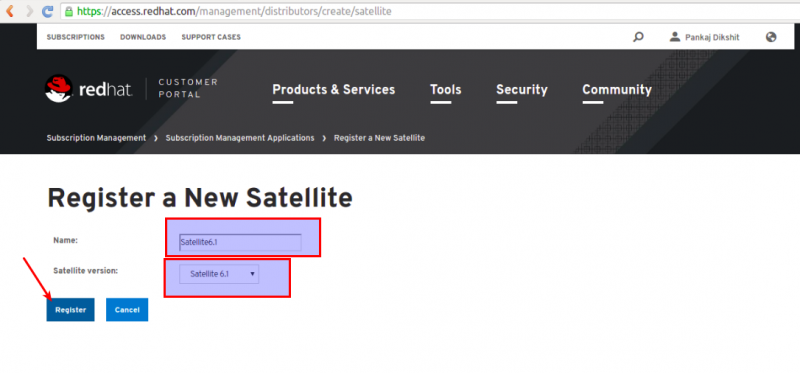Click the Register a New Satellite heading

(199, 198)
